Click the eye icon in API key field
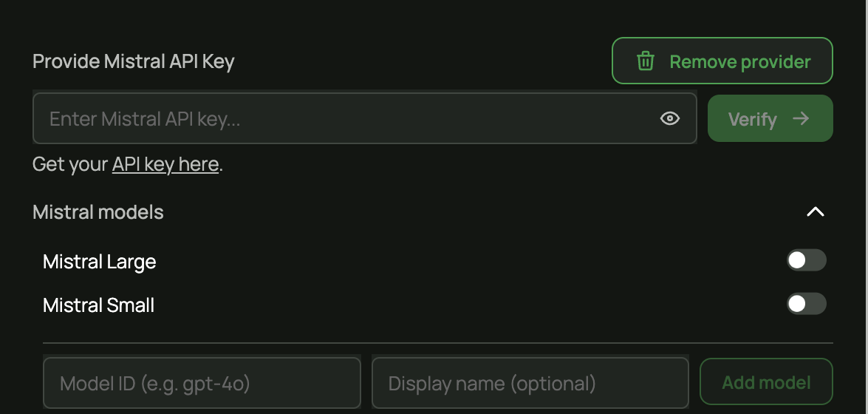The width and height of the screenshot is (868, 414). [x=670, y=118]
